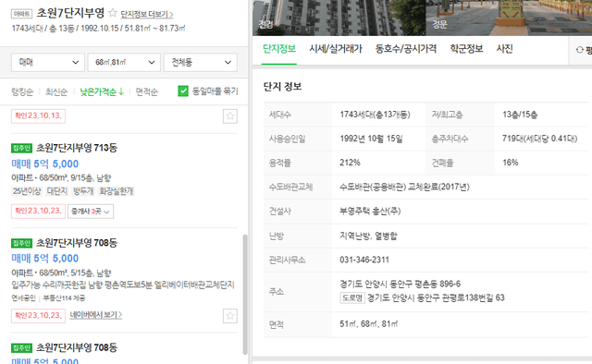Sort listings by 랭킹순
592x364 pixels.
coord(22,91)
